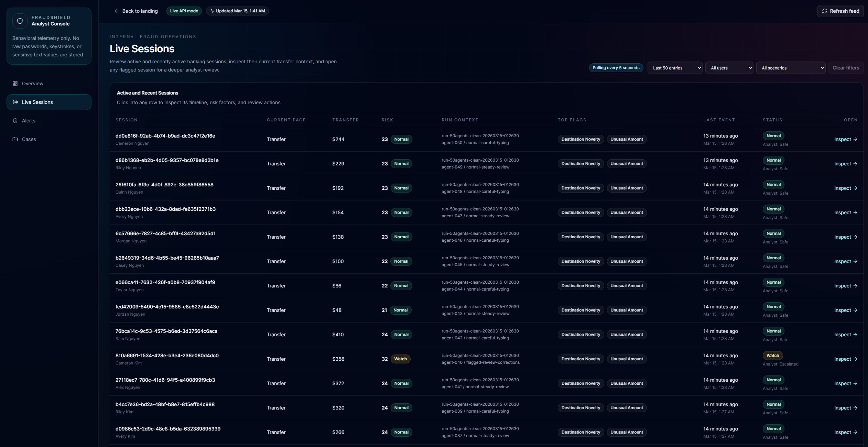The image size is (868, 447).
Task: Click the back arrow icon beside Back to landing
Action: 117,11
